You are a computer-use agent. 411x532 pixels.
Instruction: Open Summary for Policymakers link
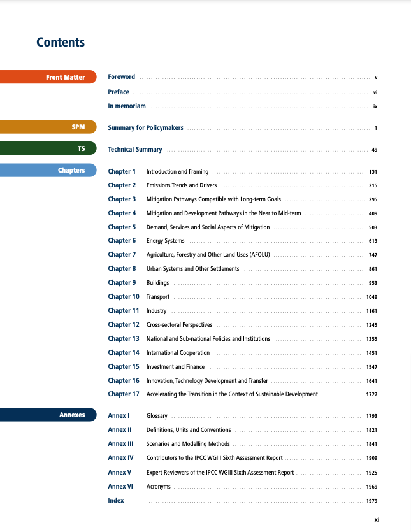point(146,128)
